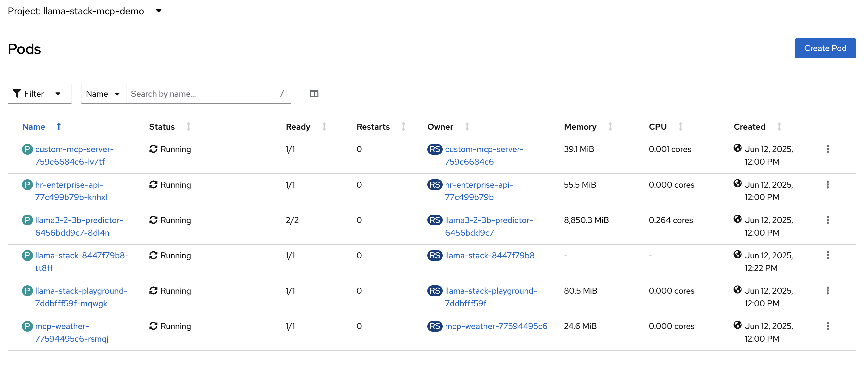The image size is (868, 382).
Task: Click memory value 24.6 MiB
Action: pyautogui.click(x=580, y=326)
